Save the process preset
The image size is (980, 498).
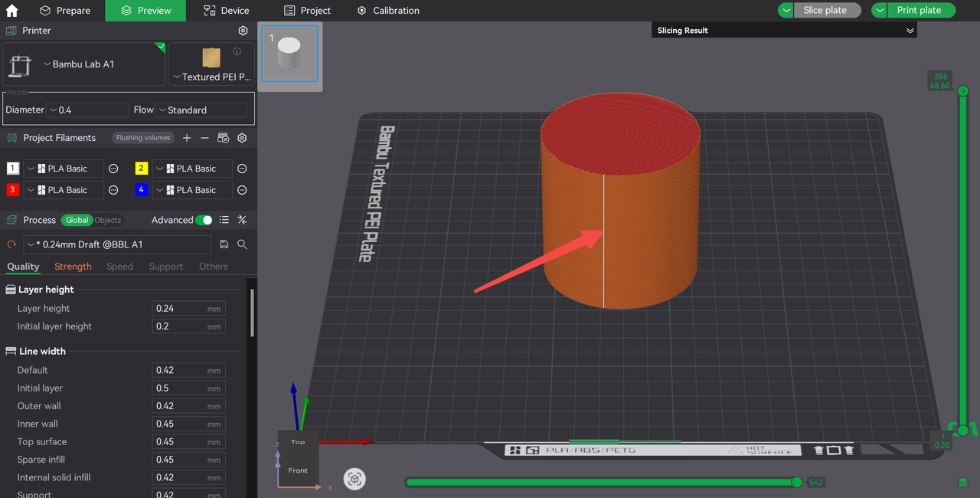click(x=224, y=244)
